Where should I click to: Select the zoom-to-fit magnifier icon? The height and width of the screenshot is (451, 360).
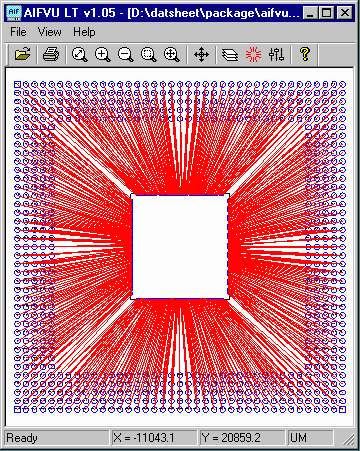tap(80, 54)
